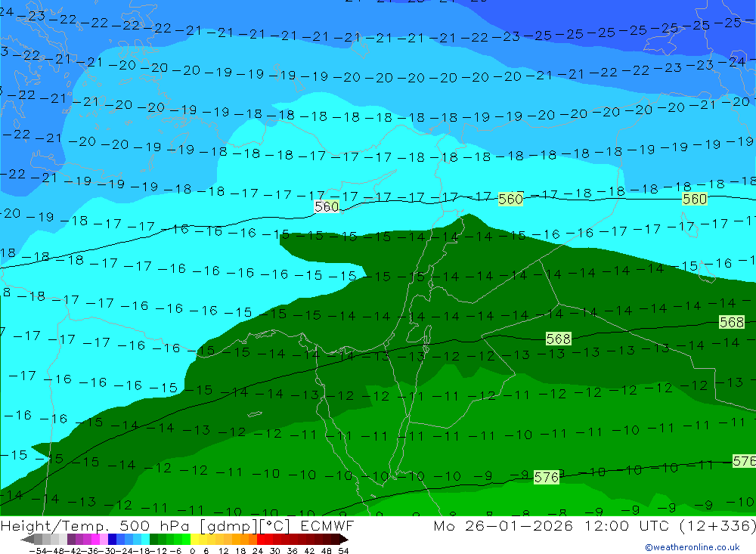Click the 568 contour label in map center
This screenshot has width=756, height=554.
pos(559,339)
